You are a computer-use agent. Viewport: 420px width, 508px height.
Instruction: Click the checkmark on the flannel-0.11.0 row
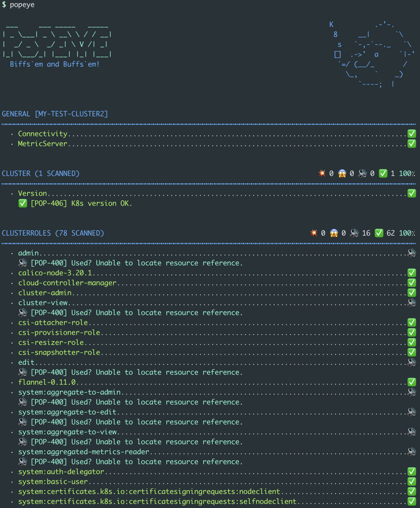tap(412, 382)
